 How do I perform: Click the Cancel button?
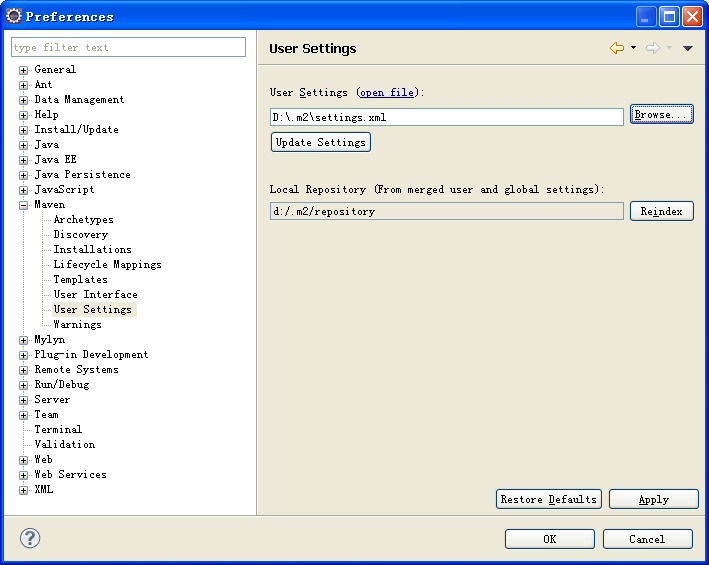pyautogui.click(x=648, y=539)
